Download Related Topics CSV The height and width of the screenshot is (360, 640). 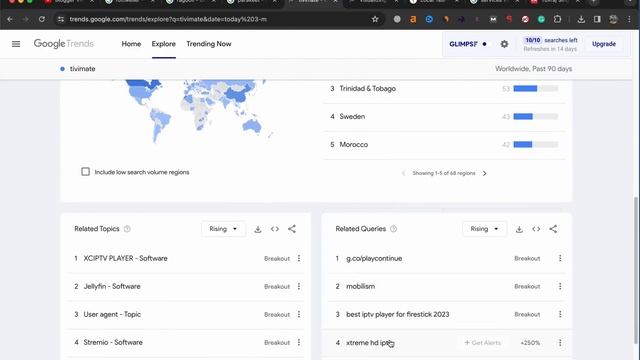258,229
